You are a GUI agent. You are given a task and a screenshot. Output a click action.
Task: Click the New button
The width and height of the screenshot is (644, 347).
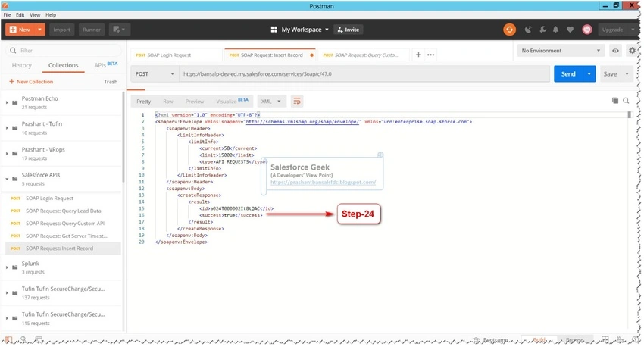[x=20, y=30]
